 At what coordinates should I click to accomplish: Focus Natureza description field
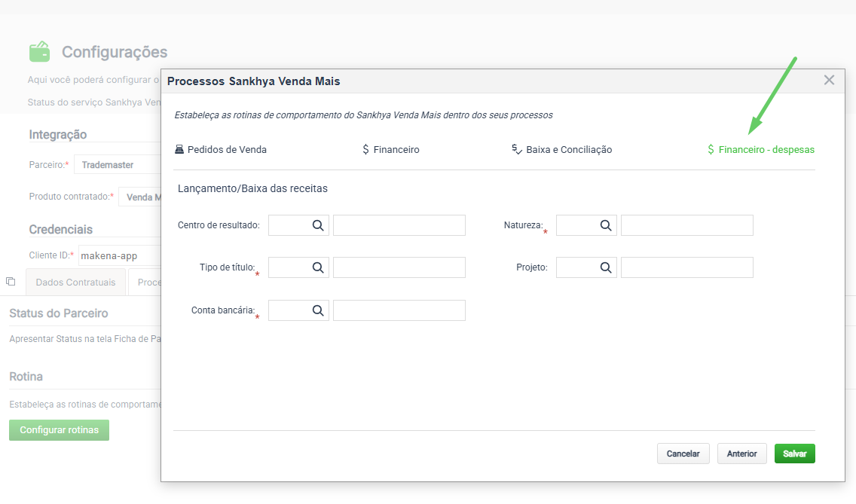tap(686, 225)
